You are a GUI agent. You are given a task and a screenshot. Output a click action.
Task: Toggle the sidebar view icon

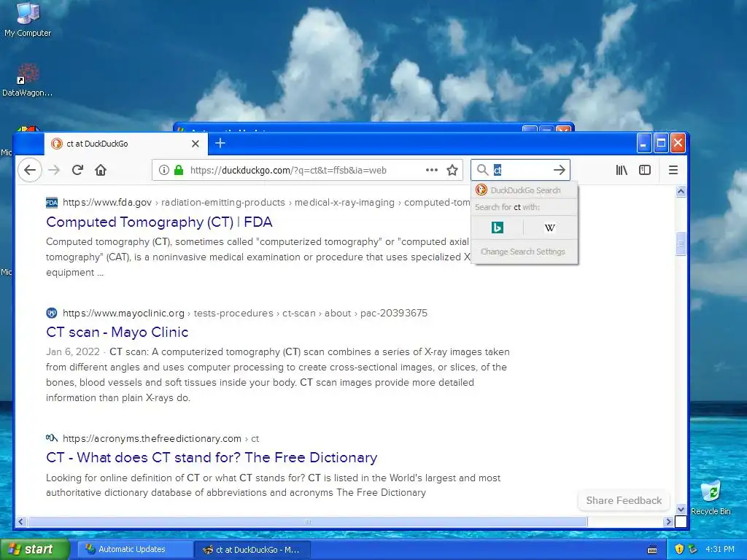(645, 170)
